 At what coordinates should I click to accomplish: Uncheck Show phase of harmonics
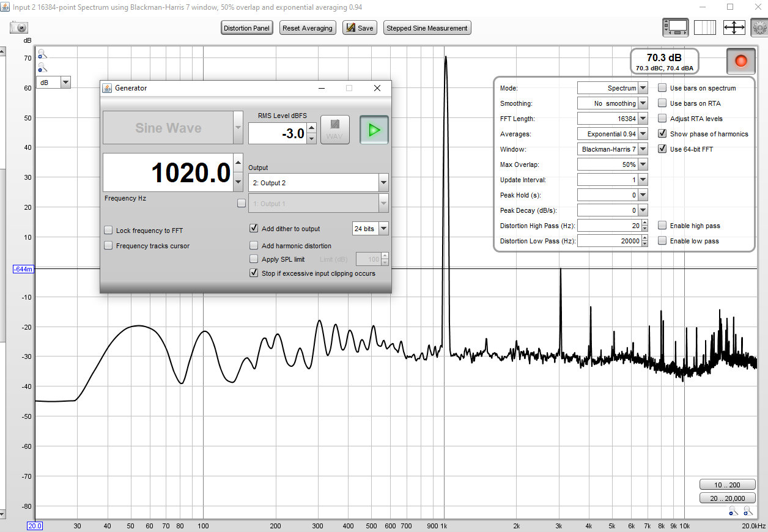[x=662, y=134]
